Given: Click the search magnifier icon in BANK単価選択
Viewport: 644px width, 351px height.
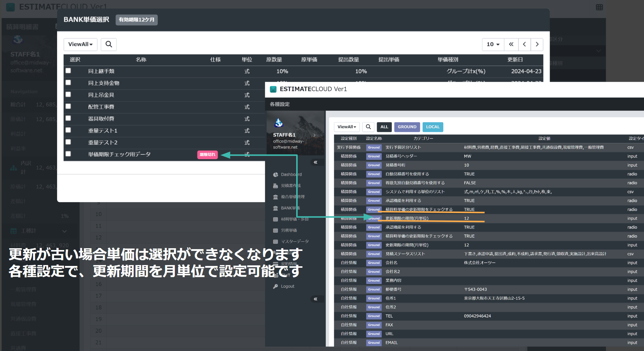Looking at the screenshot, I should 108,44.
